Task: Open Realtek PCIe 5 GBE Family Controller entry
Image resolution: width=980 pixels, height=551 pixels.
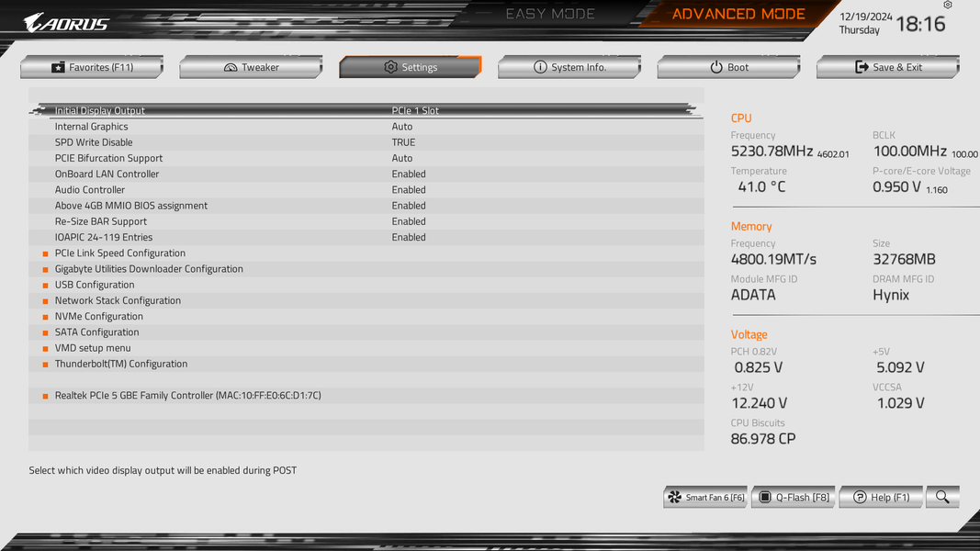Action: [187, 396]
